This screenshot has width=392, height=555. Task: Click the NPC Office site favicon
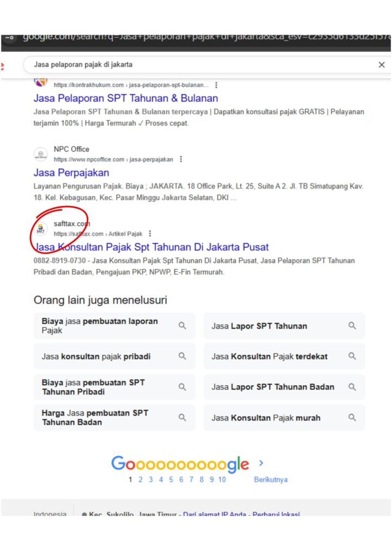coord(41,154)
